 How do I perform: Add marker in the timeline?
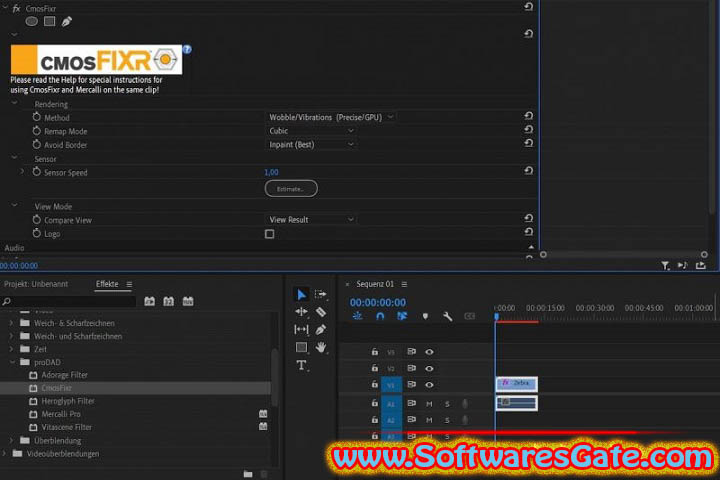pyautogui.click(x=425, y=316)
